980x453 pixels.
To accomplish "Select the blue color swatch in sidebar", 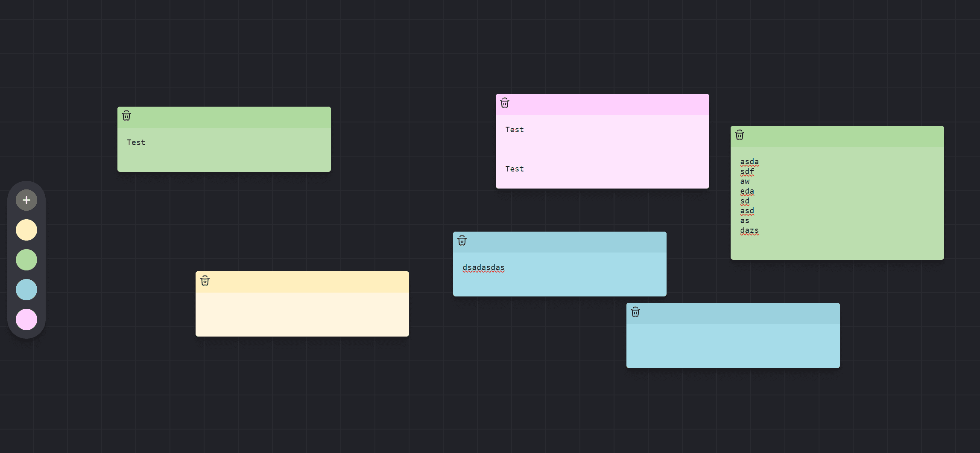I will pos(26,290).
